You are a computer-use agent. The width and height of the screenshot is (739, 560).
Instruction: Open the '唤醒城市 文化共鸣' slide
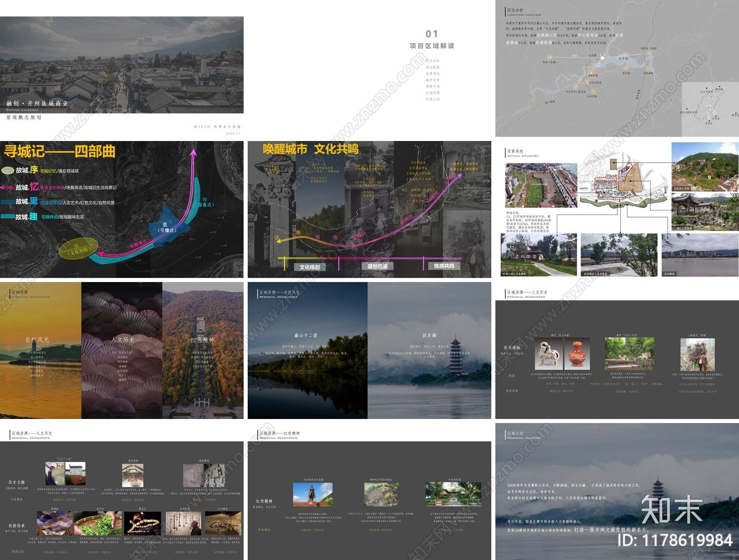(369, 209)
